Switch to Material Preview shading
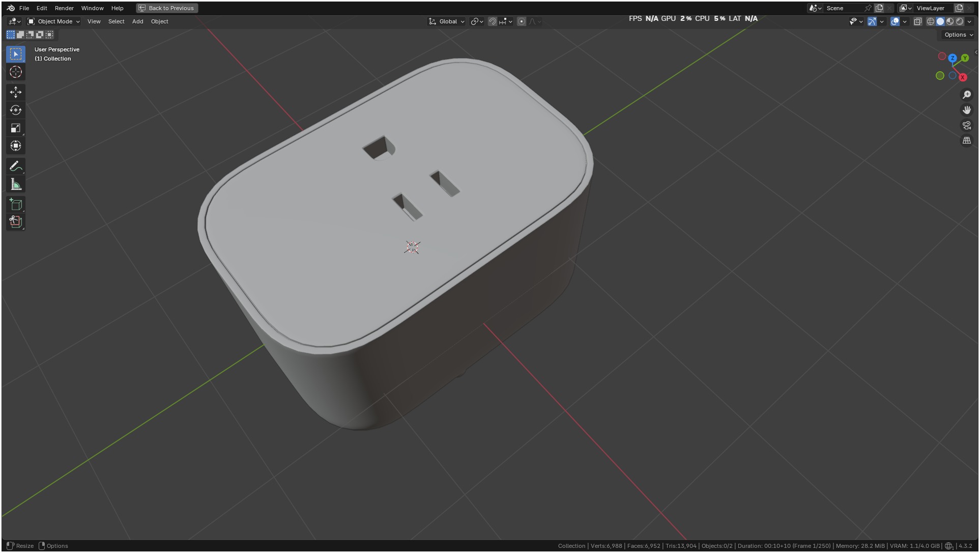Screen dimensions: 980x553 (x=950, y=21)
